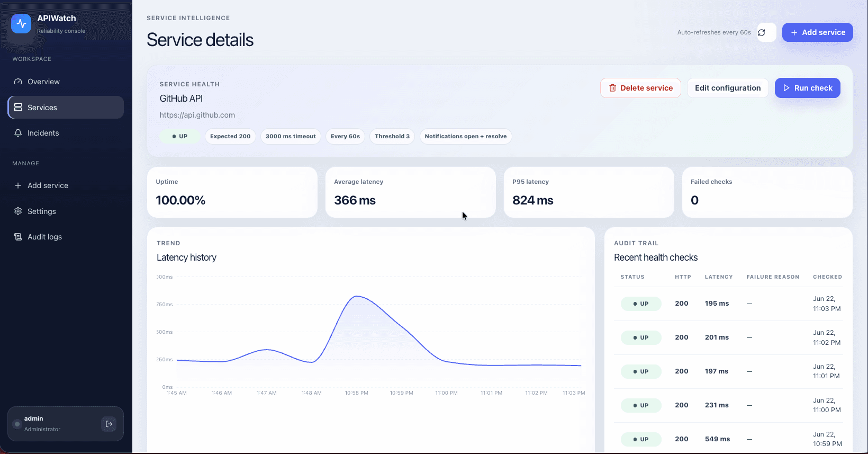Click the https://api.github.com URL

pyautogui.click(x=197, y=115)
